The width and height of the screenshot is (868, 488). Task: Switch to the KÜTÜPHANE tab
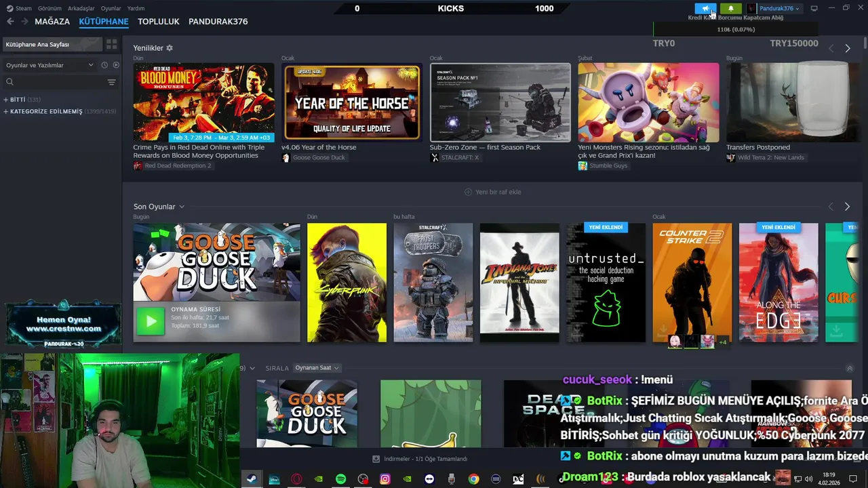pyautogui.click(x=104, y=22)
